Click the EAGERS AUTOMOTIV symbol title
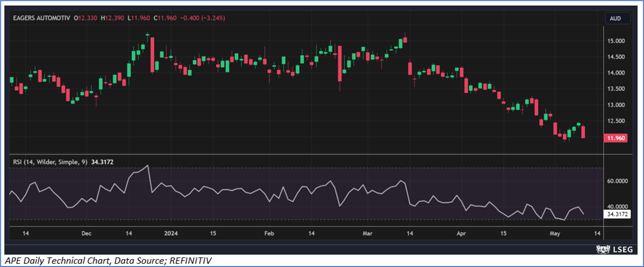 pyautogui.click(x=43, y=18)
